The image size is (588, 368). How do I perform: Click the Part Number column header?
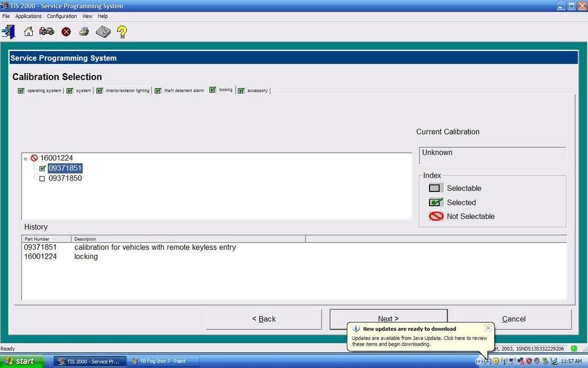[47, 239]
